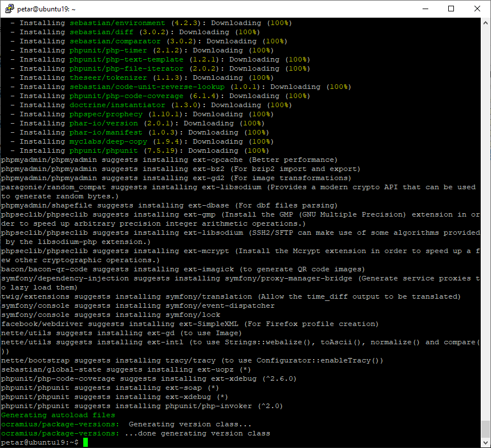Click 'ext-gd2' in the suggestion line
The image size is (491, 448).
click(x=209, y=177)
